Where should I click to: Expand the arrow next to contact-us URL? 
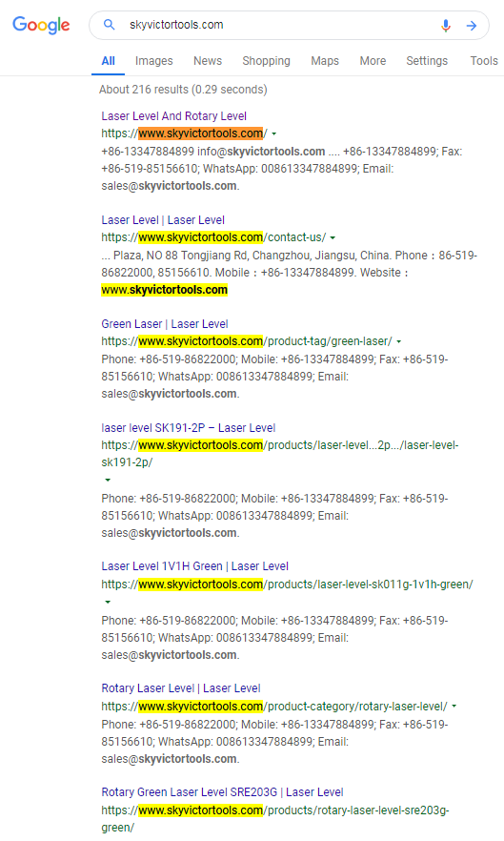[x=333, y=237]
